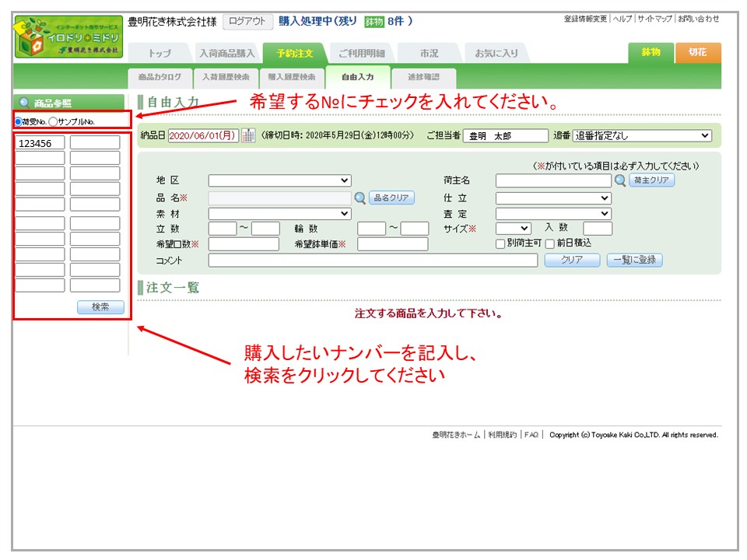Go to the 入荷商品購入 tab

pos(226,54)
